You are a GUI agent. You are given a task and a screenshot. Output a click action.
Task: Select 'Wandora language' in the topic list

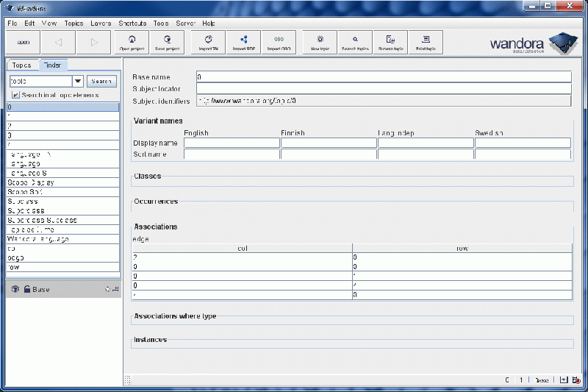click(38, 239)
